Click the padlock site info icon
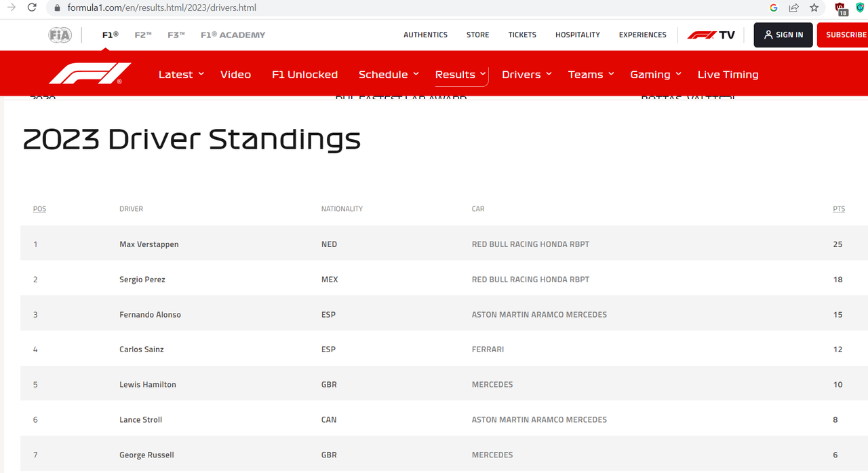 57,8
